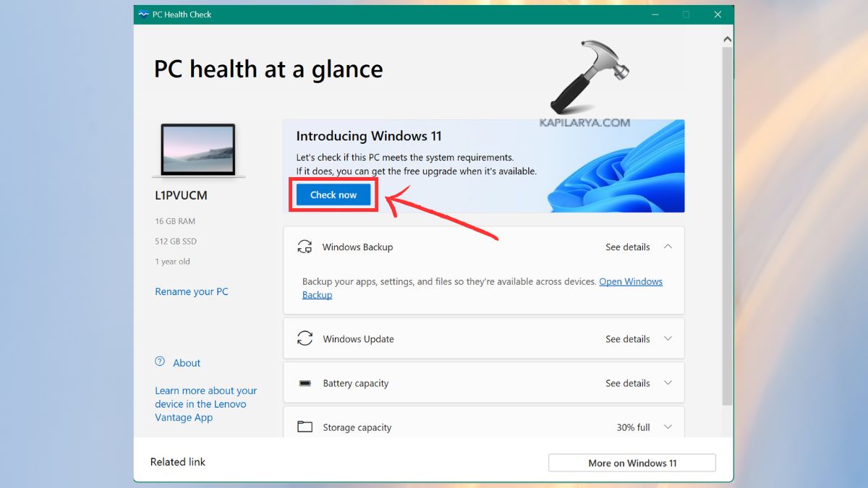The image size is (868, 488).
Task: Expand the Battery capacity section
Action: pos(667,382)
